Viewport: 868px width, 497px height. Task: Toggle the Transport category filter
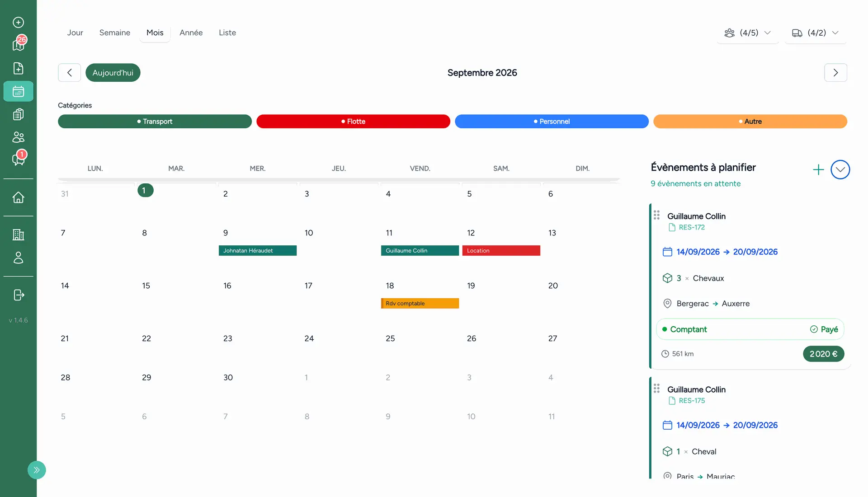(x=155, y=122)
